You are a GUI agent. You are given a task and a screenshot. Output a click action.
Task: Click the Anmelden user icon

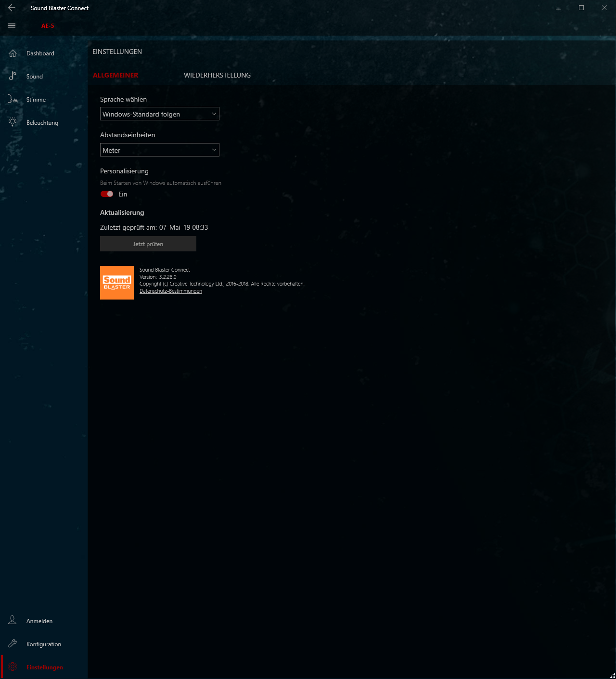point(13,620)
